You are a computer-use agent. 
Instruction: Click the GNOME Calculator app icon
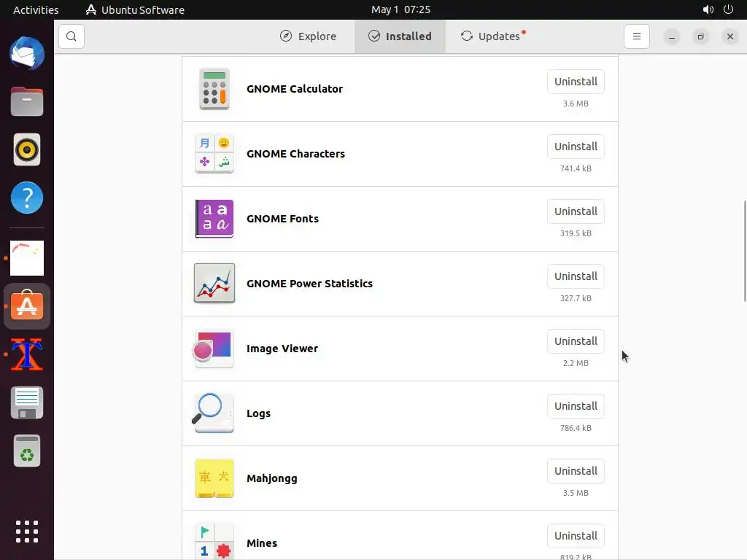(214, 89)
